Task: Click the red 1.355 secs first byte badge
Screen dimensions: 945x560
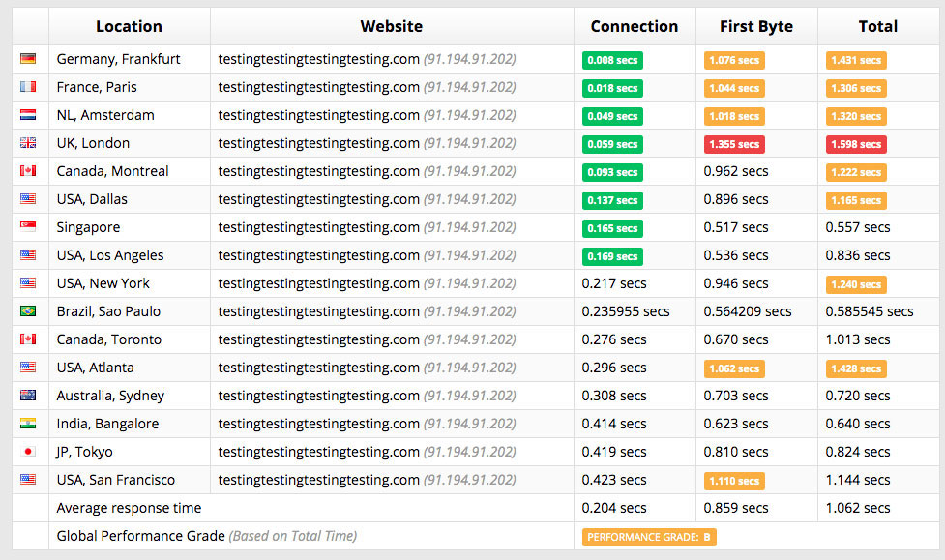Action: tap(734, 145)
